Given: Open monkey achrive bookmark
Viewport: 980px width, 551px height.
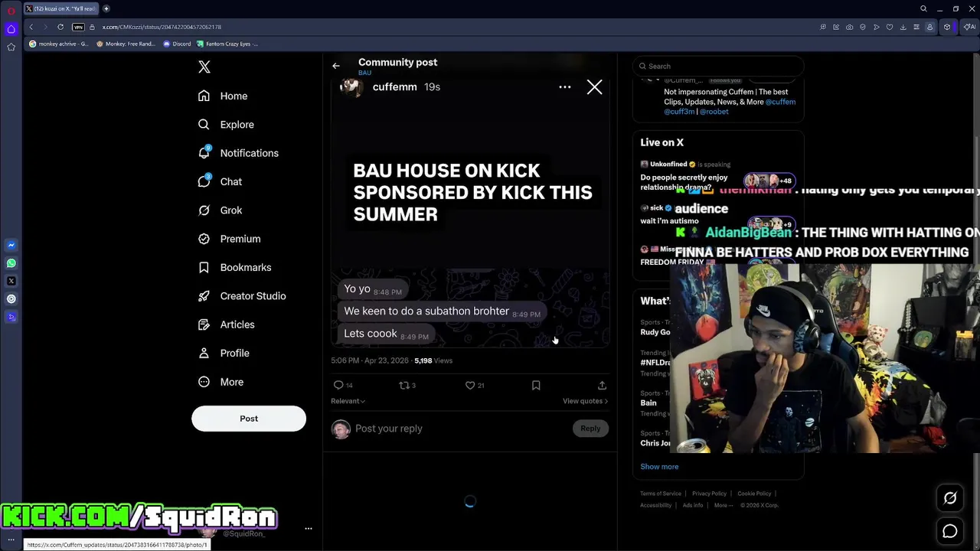Looking at the screenshot, I should click(x=59, y=44).
